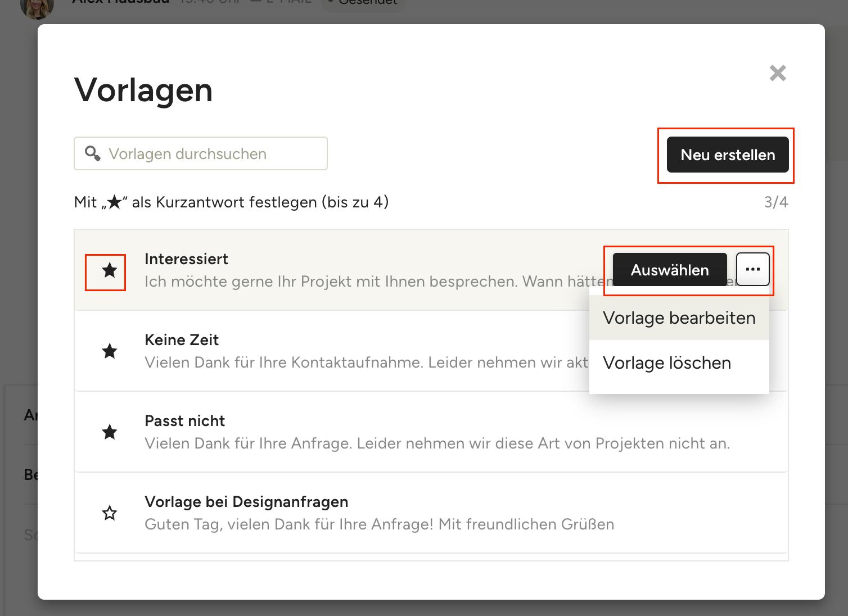Click the Passt nicht preview text
The height and width of the screenshot is (616, 848).
click(436, 443)
